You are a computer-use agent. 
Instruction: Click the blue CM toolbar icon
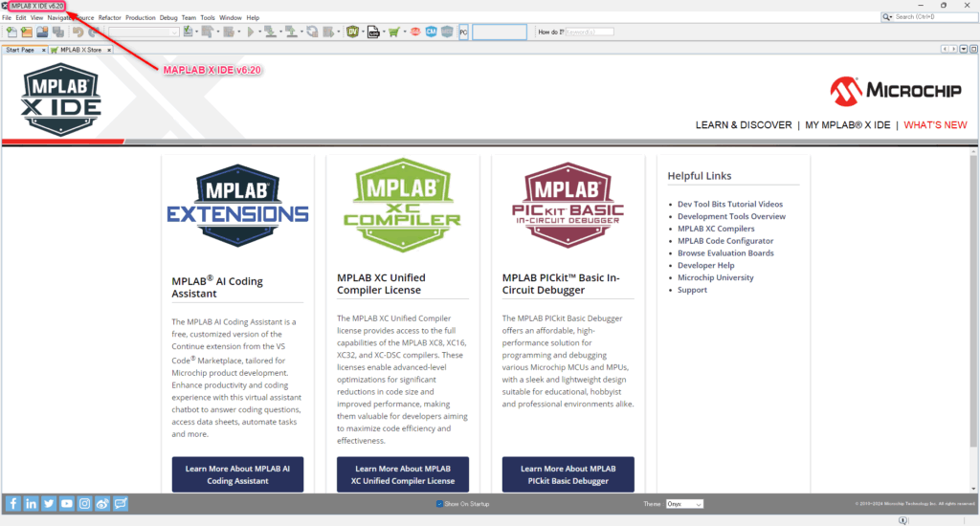432,32
